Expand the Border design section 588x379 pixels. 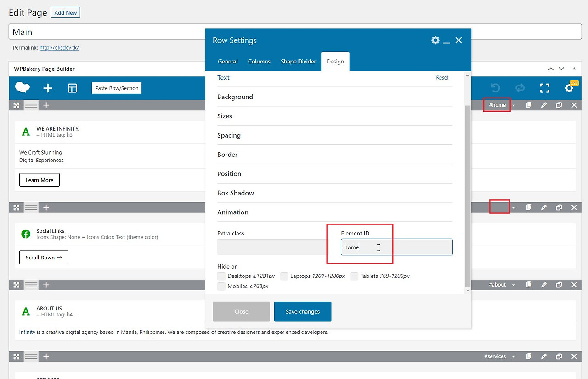(335, 155)
